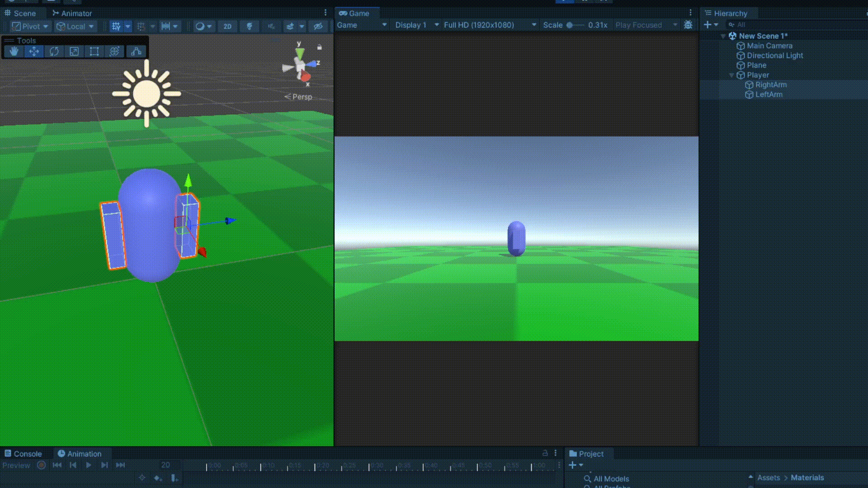The width and height of the screenshot is (868, 488).
Task: Select Main Camera in the Hierarchy
Action: 769,46
